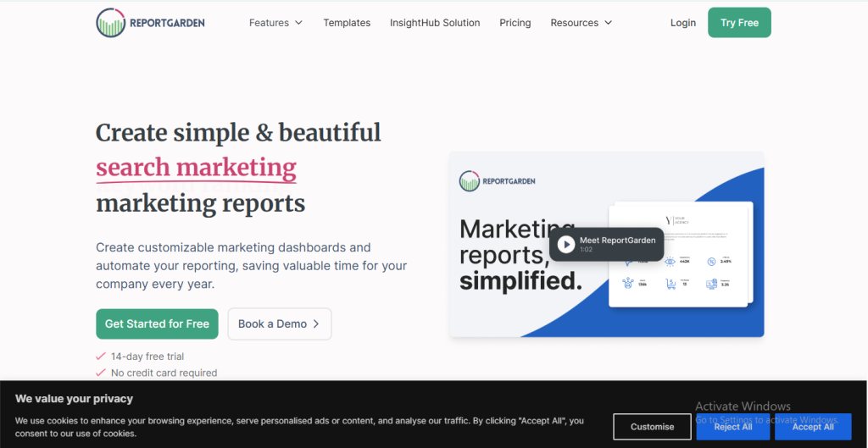Click Get Started for Free button
Viewport: 868px width, 448px height.
[x=157, y=324]
